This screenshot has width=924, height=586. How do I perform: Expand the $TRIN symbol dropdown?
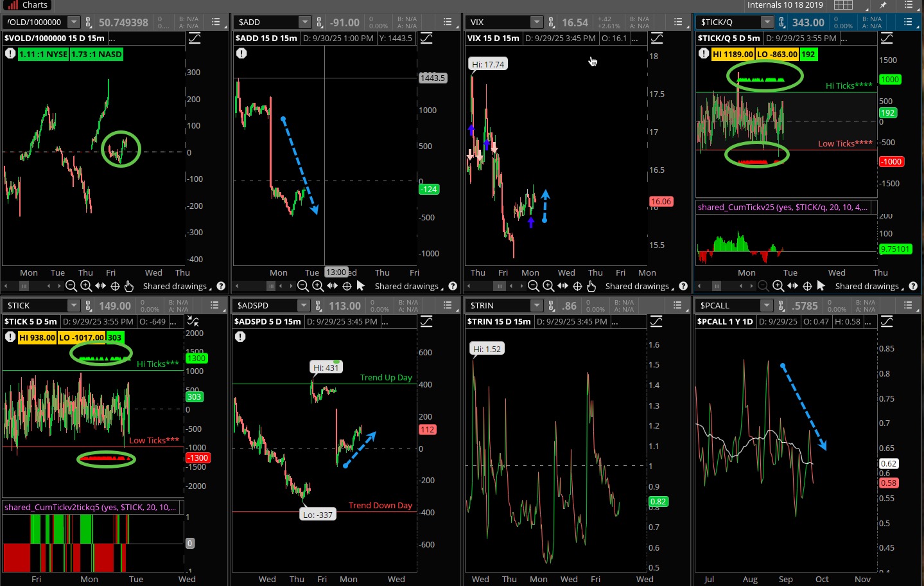[536, 306]
